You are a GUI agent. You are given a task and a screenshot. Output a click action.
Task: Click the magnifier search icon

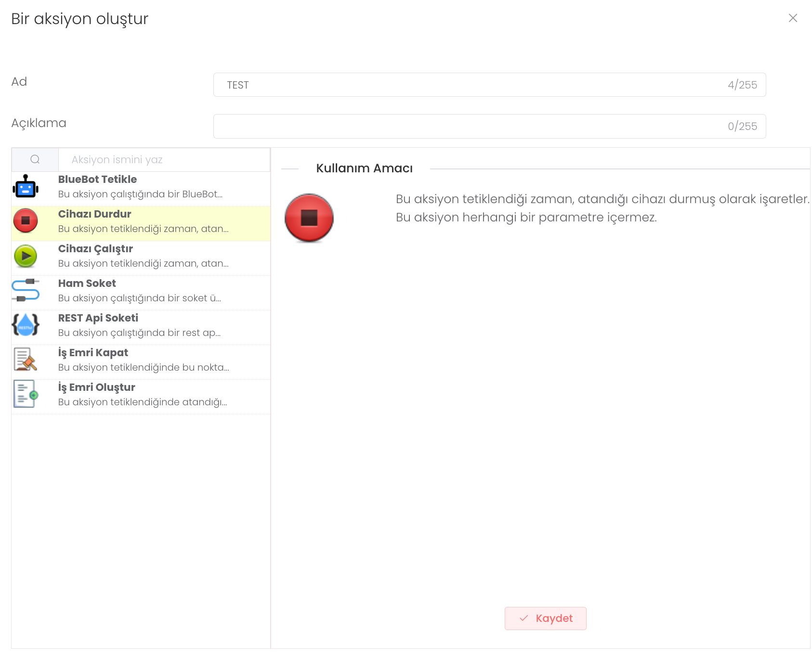coord(35,160)
